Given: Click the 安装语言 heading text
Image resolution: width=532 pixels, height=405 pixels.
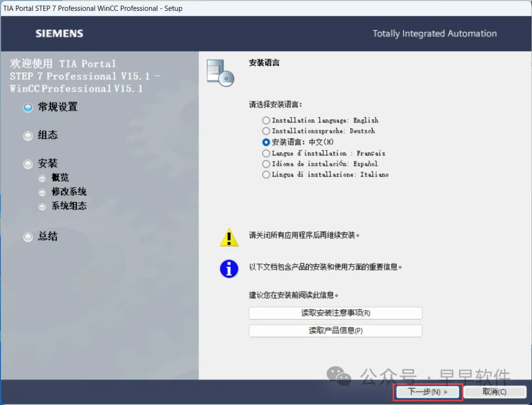Looking at the screenshot, I should pyautogui.click(x=265, y=63).
